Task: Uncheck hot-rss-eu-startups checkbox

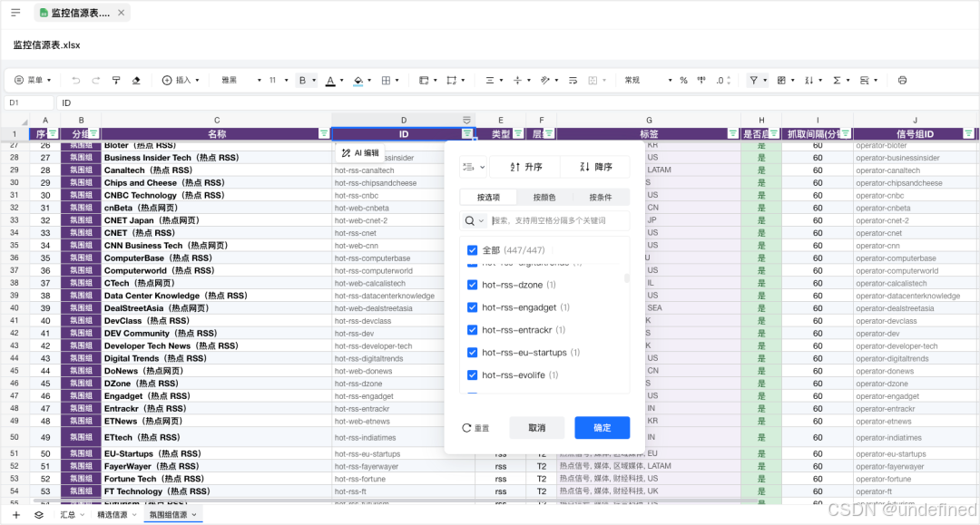Action: point(473,353)
